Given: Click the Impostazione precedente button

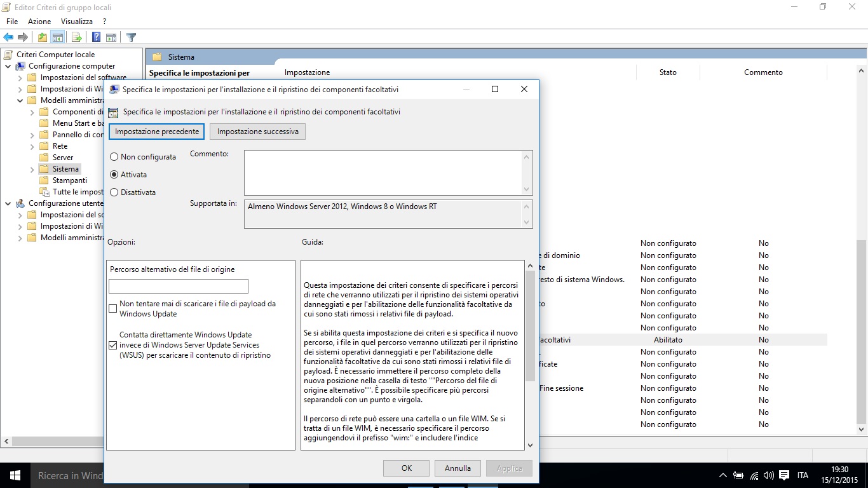Looking at the screenshot, I should click(x=157, y=132).
